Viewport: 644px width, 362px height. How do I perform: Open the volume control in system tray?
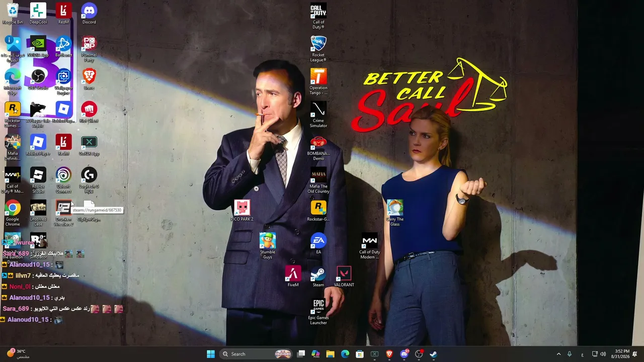(603, 354)
